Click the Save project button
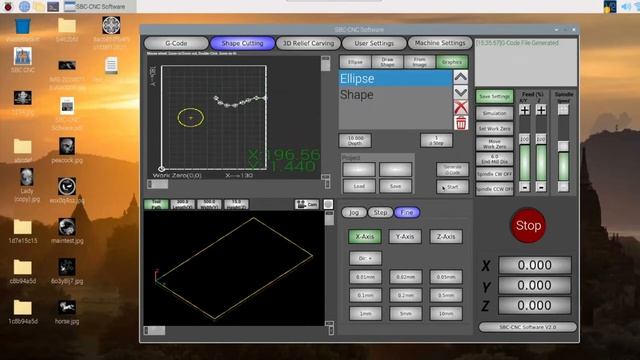 tap(395, 186)
